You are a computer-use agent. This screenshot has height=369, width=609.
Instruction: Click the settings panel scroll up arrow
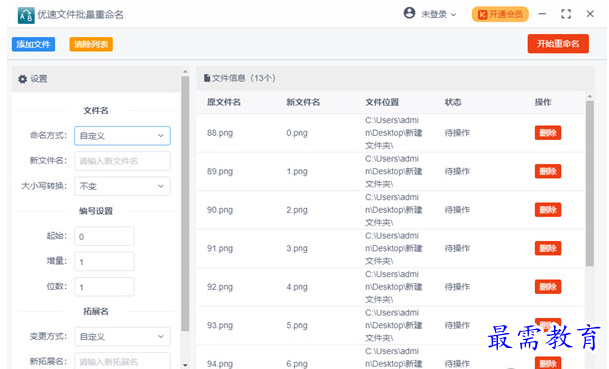tap(185, 72)
